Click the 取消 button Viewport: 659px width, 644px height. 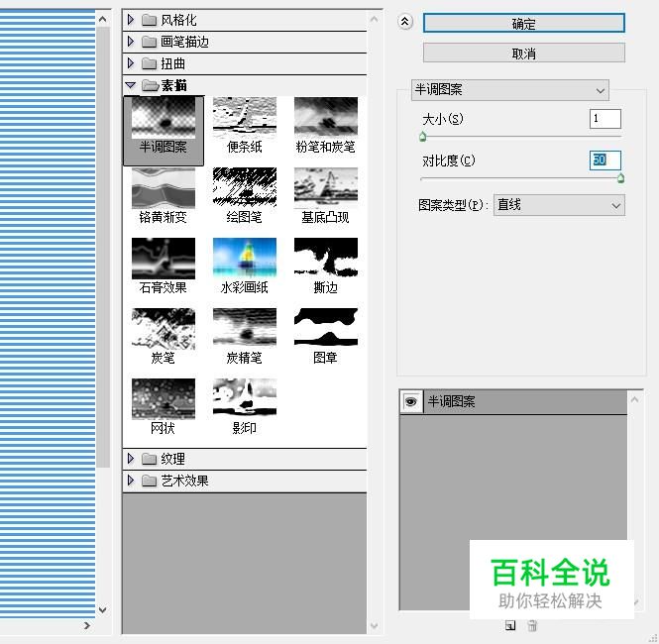coord(523,53)
